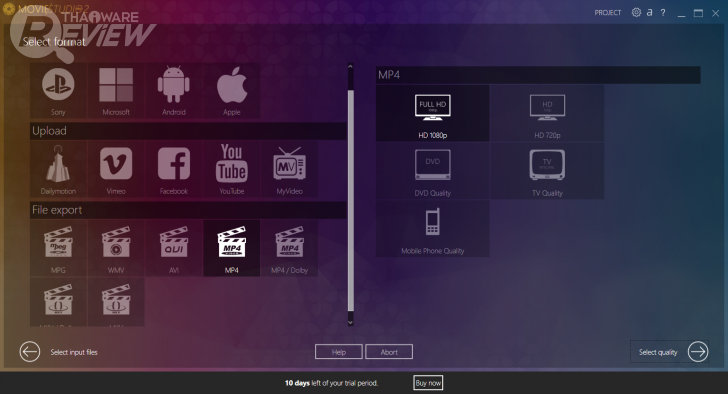Choose Mobile Phone Quality preset

click(433, 228)
